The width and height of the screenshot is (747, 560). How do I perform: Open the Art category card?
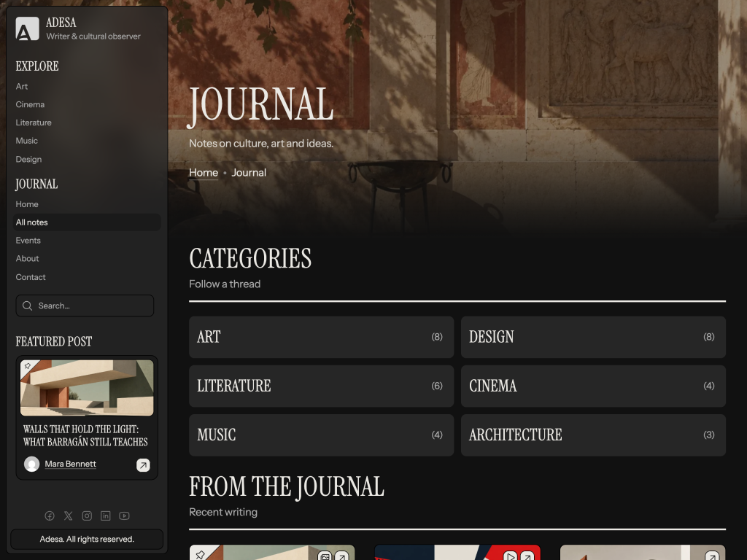[321, 337]
